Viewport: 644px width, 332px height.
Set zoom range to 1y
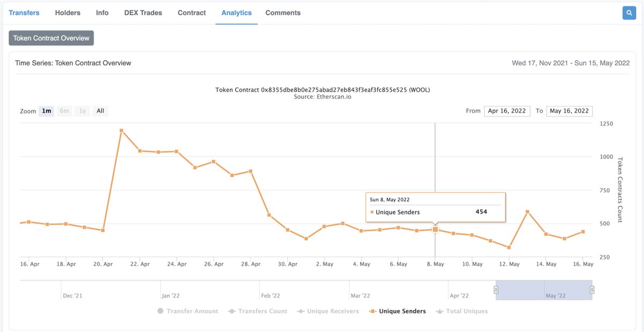tap(82, 111)
